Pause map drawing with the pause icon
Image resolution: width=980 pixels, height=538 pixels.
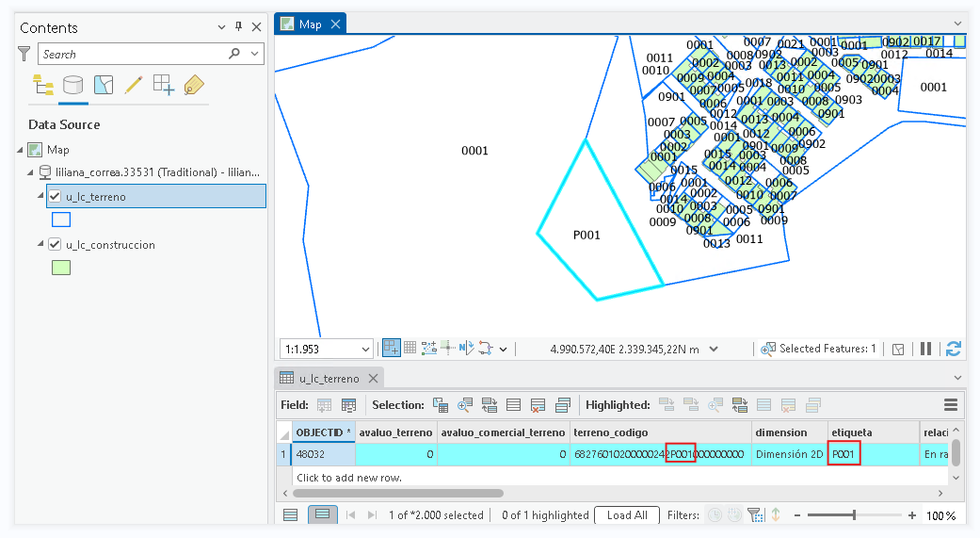pyautogui.click(x=925, y=349)
